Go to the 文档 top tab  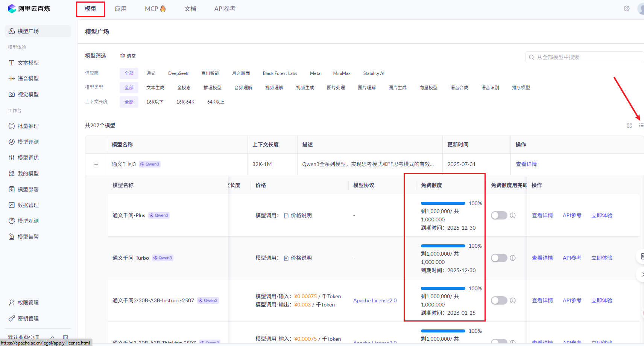click(x=190, y=9)
